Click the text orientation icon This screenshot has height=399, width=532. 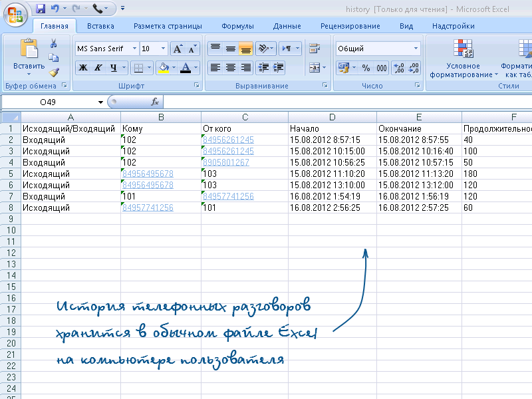click(x=263, y=48)
